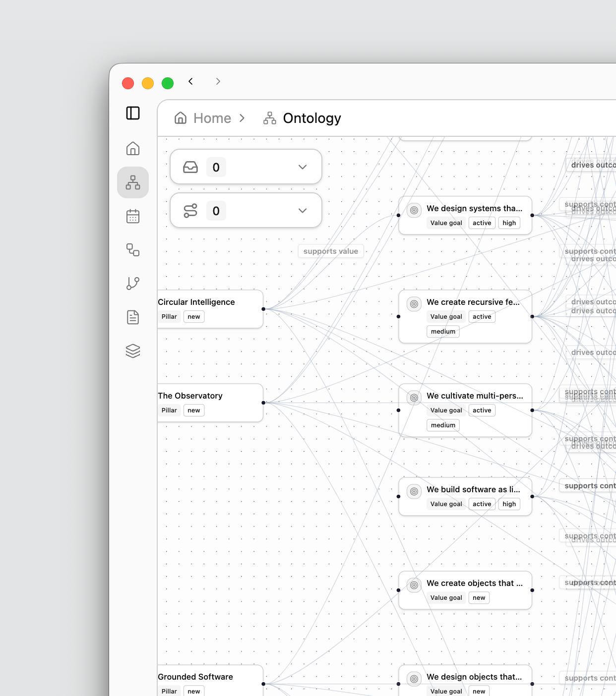This screenshot has width=616, height=696.
Task: Open the Home icon in sidebar
Action: [x=133, y=149]
